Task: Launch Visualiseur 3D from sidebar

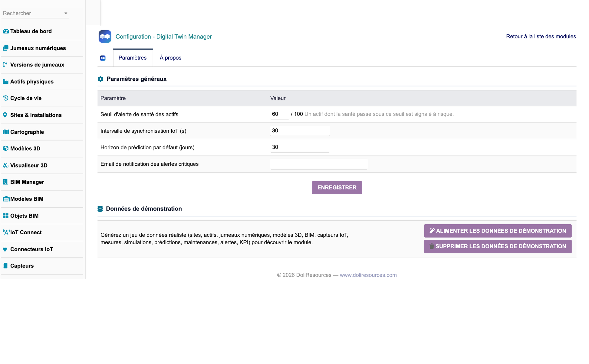Action: click(x=29, y=165)
